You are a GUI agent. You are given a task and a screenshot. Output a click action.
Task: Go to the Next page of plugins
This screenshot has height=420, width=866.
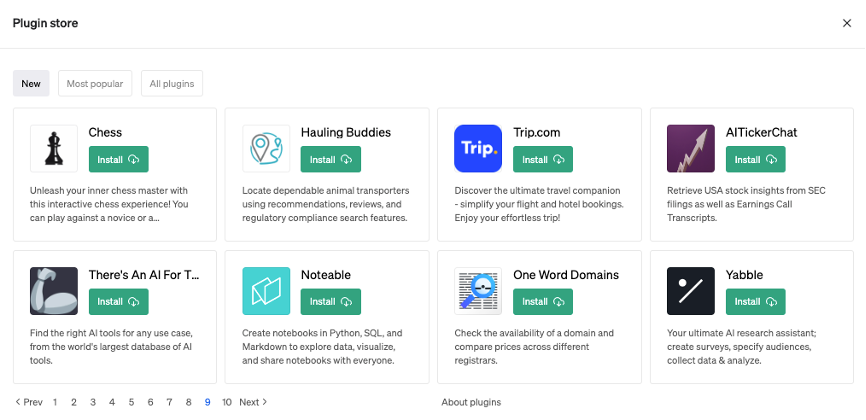254,402
